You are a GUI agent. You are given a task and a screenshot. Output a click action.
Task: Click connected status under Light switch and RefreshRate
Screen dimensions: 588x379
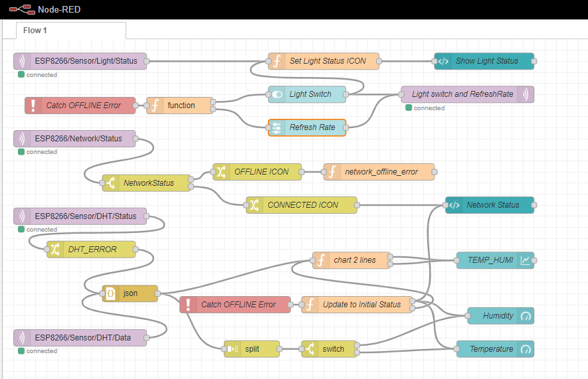425,108
